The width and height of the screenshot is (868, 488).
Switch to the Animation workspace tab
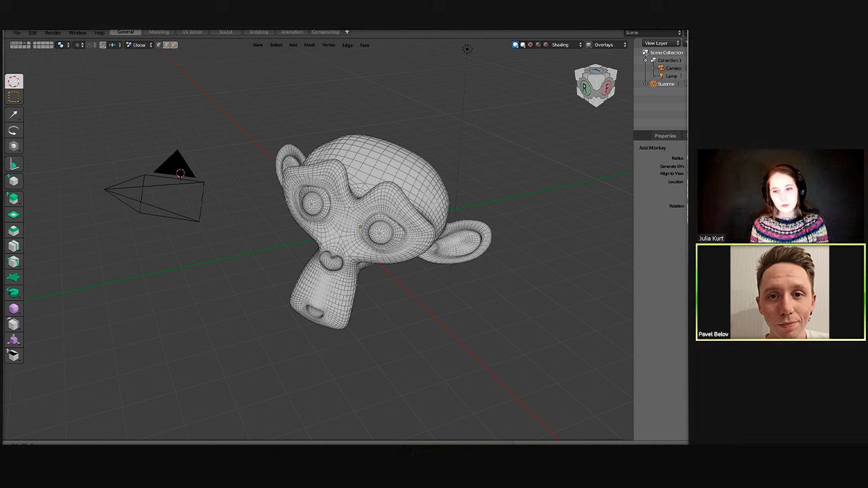tap(292, 32)
